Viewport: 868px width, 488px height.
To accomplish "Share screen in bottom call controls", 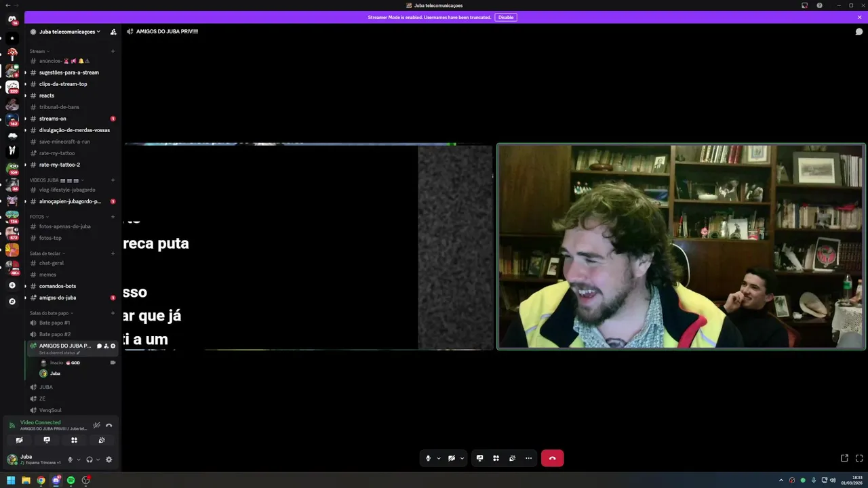I will point(479,458).
